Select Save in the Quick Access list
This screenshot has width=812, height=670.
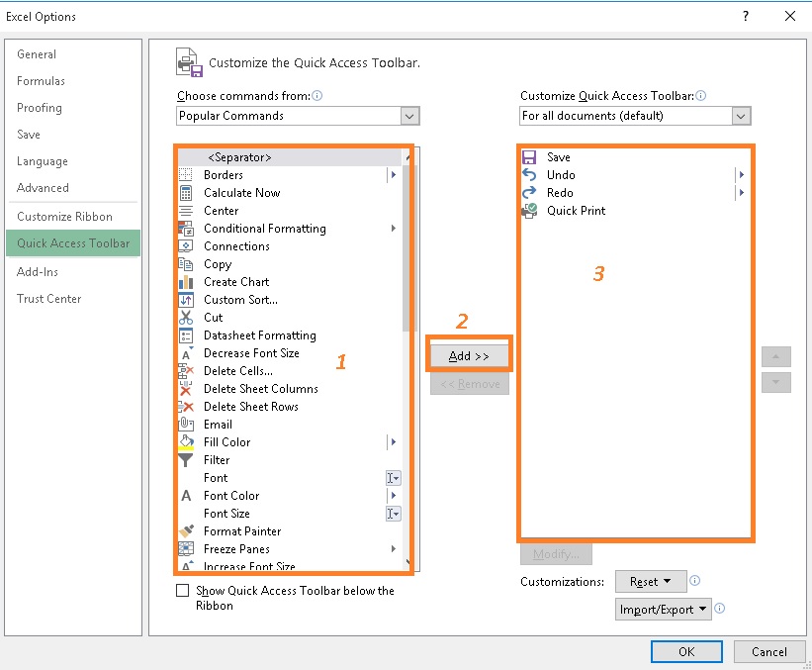point(559,156)
